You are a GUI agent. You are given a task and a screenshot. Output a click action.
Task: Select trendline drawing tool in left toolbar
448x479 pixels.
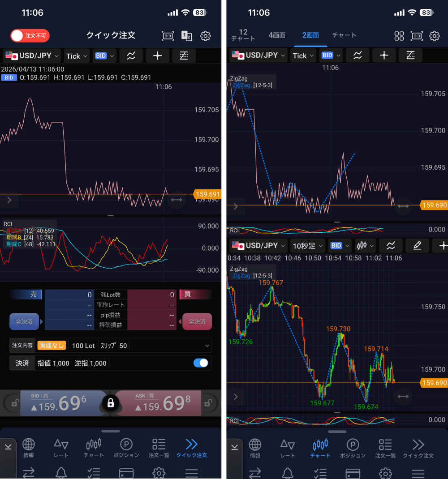tap(184, 56)
